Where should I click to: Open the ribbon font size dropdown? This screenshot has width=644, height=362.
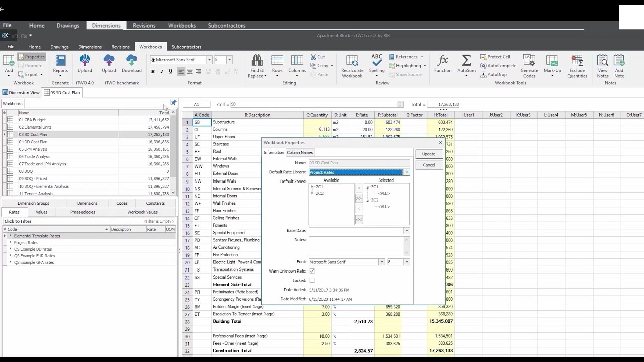(x=230, y=60)
